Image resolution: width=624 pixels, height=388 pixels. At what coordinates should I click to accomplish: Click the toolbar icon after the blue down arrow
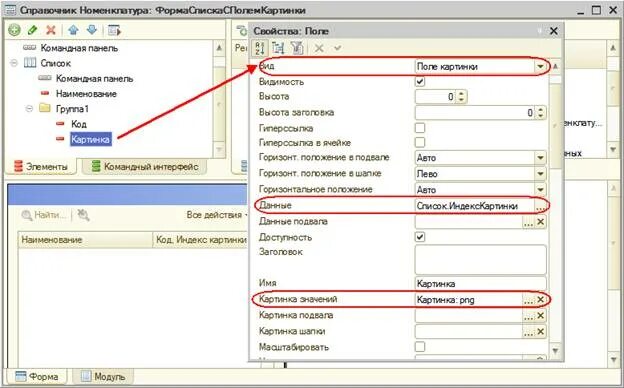point(114,30)
